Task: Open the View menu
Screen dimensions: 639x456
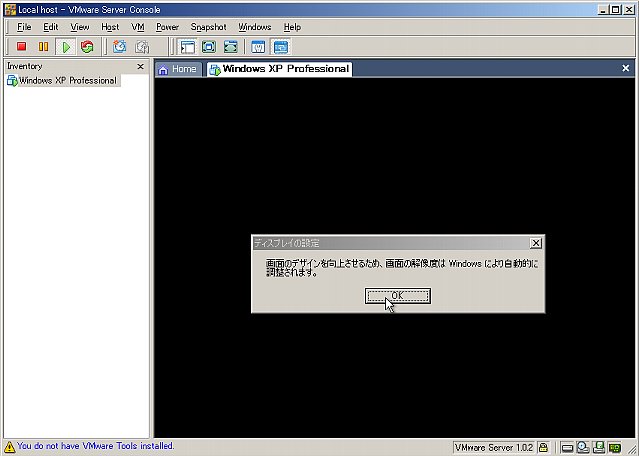Action: (x=79, y=27)
